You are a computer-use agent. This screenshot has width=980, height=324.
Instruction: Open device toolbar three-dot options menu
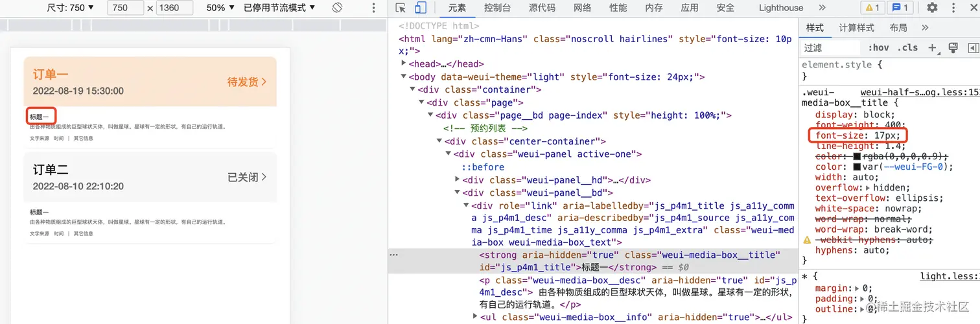point(373,8)
